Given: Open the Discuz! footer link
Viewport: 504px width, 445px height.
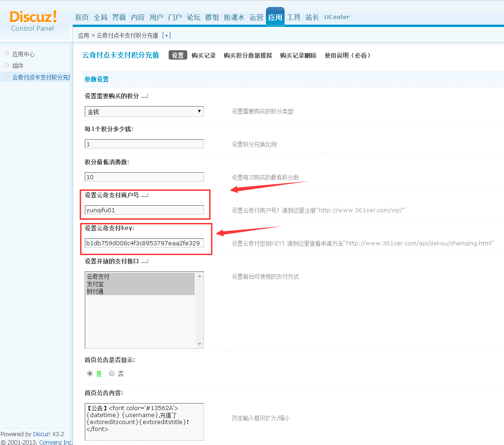Looking at the screenshot, I should pos(41,434).
